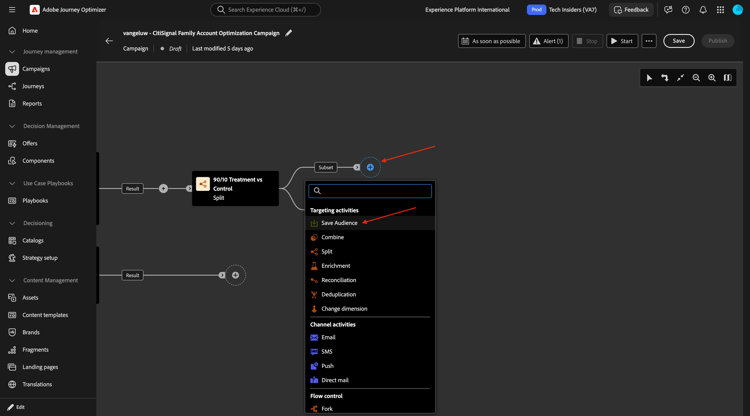This screenshot has width=750, height=416.
Task: Select Save Audience activity
Action: pos(370,223)
